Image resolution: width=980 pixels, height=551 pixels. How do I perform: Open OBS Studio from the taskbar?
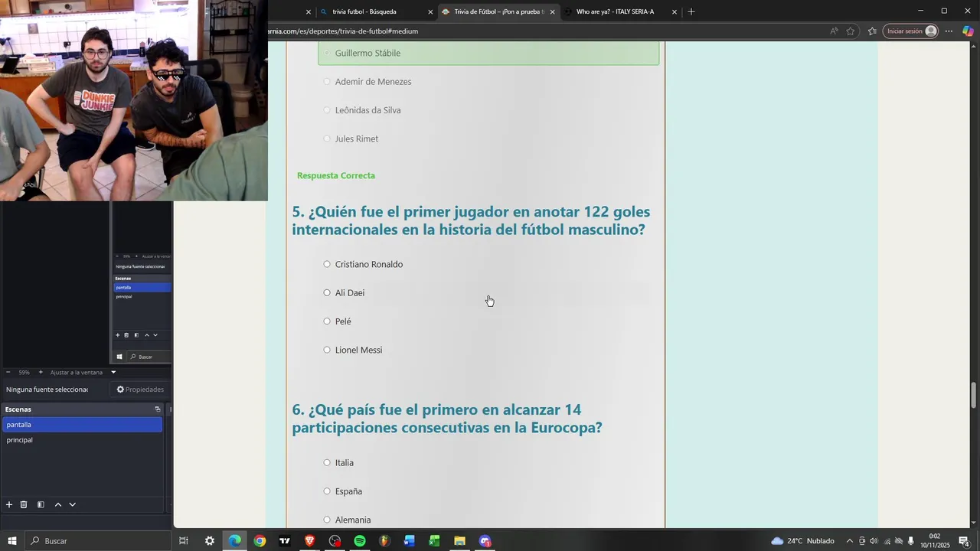(x=335, y=541)
